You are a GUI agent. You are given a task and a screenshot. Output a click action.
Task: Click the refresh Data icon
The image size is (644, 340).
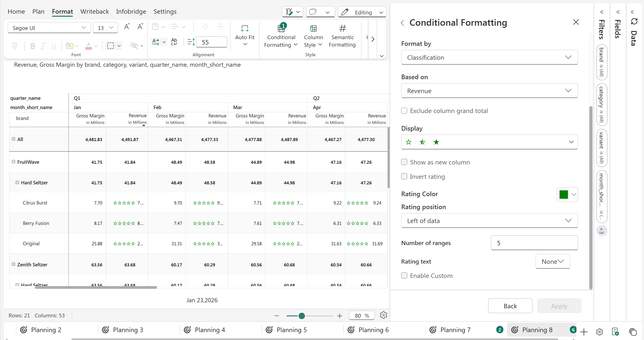tap(634, 22)
